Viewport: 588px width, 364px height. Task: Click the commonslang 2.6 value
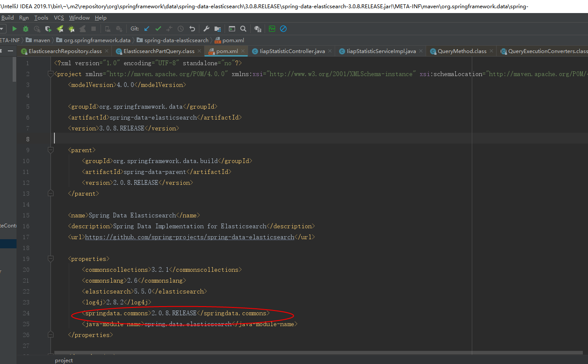click(132, 281)
